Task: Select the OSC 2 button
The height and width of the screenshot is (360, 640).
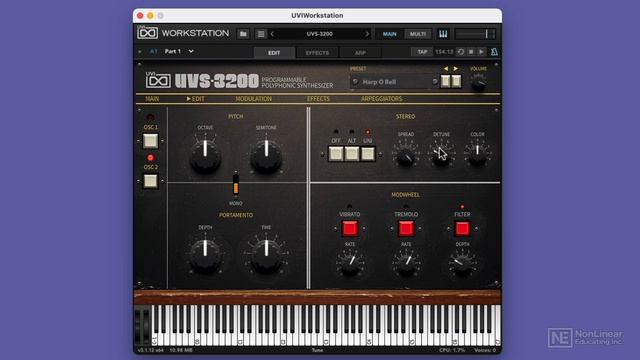Action: [150, 181]
